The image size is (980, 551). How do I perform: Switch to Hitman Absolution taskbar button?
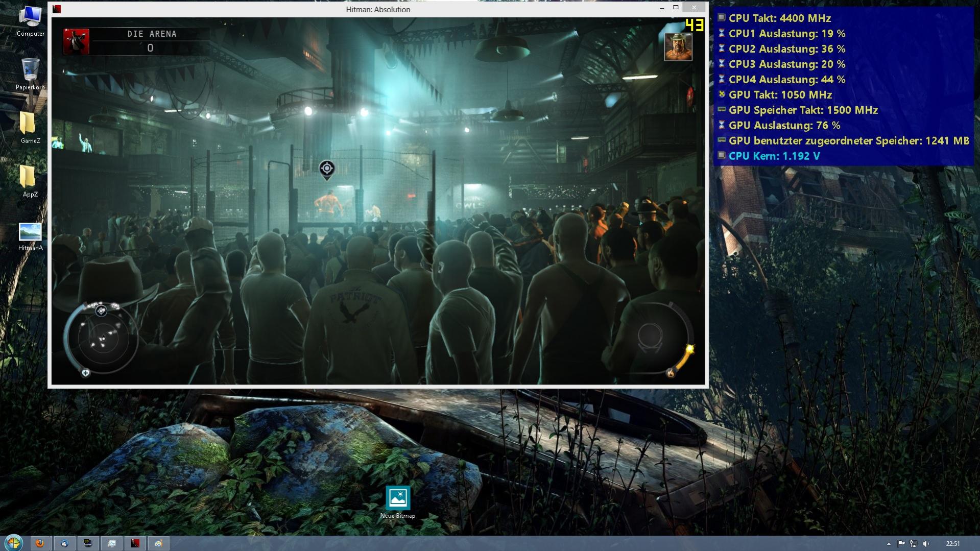coord(135,543)
